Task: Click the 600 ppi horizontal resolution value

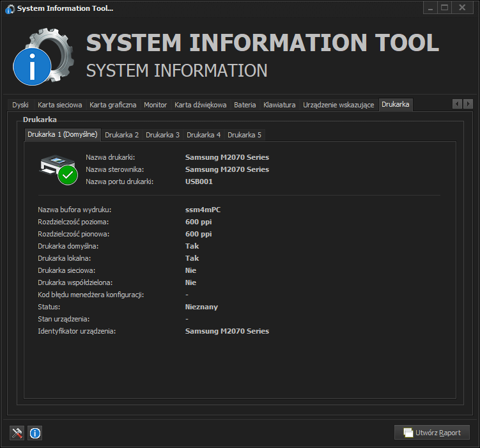Action: (198, 222)
